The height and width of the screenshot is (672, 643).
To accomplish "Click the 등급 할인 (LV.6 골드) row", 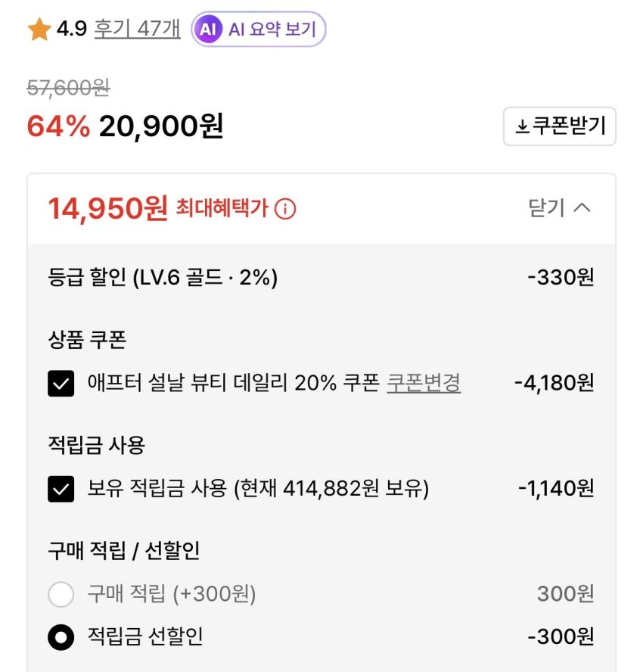I will 163,278.
